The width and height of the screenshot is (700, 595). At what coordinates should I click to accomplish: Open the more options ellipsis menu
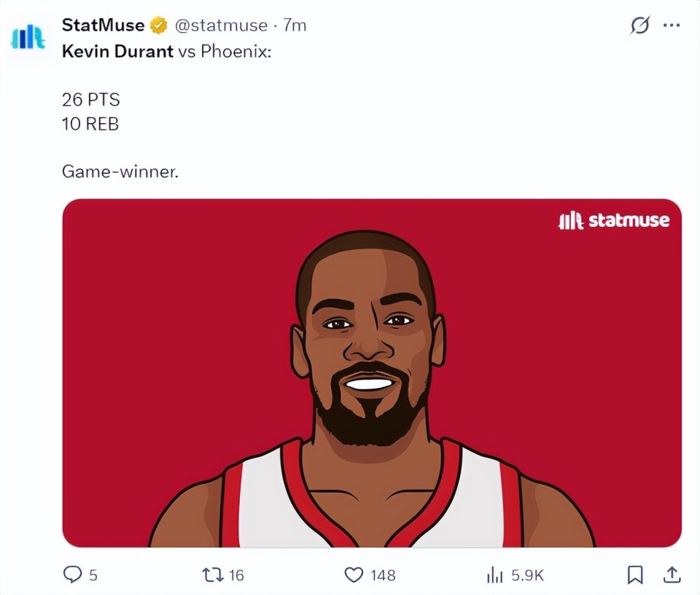671,26
